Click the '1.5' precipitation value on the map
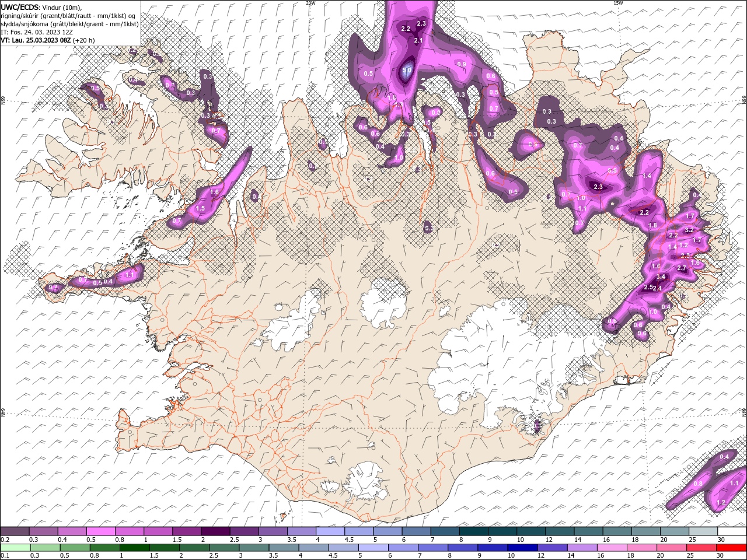 200,208
